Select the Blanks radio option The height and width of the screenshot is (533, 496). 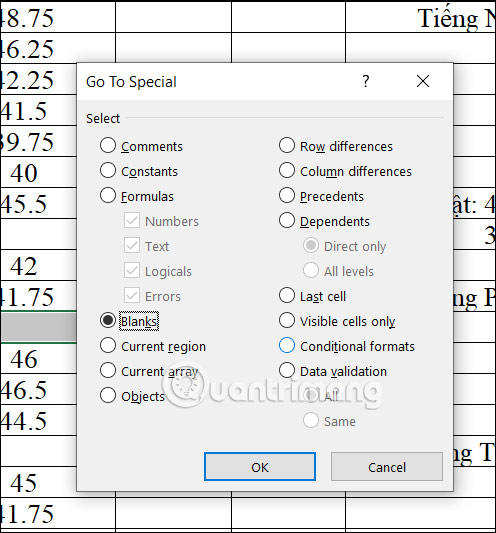tap(108, 321)
